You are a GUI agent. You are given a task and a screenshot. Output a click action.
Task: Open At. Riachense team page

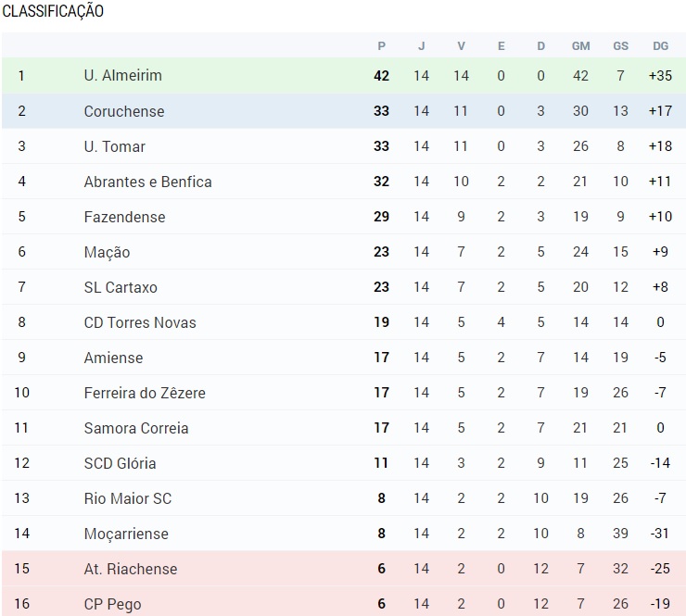click(x=130, y=569)
